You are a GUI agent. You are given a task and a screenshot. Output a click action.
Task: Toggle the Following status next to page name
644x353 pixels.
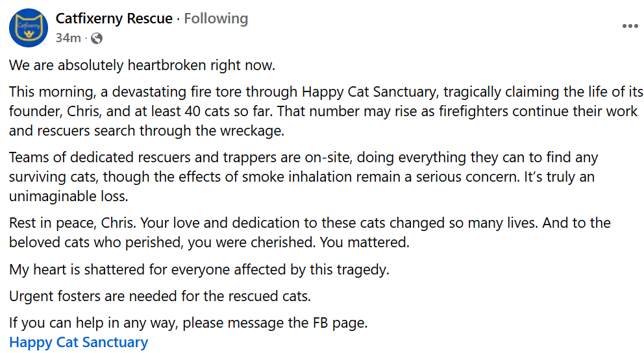(x=216, y=18)
